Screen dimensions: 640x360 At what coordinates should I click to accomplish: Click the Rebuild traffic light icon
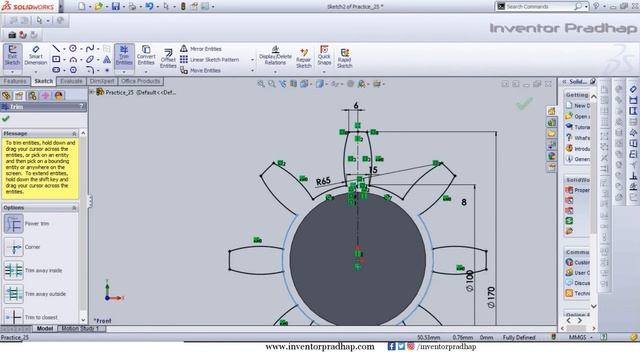[183, 6]
